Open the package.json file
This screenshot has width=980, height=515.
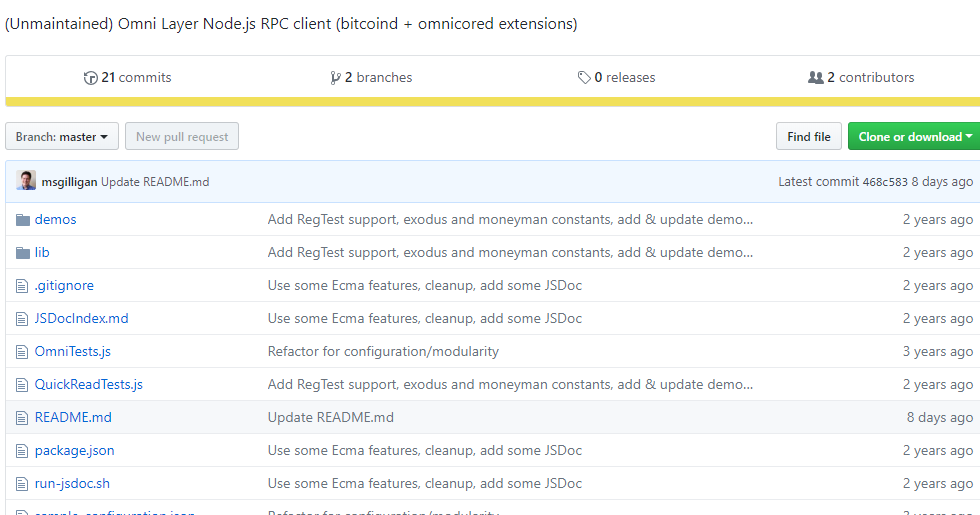click(x=74, y=451)
